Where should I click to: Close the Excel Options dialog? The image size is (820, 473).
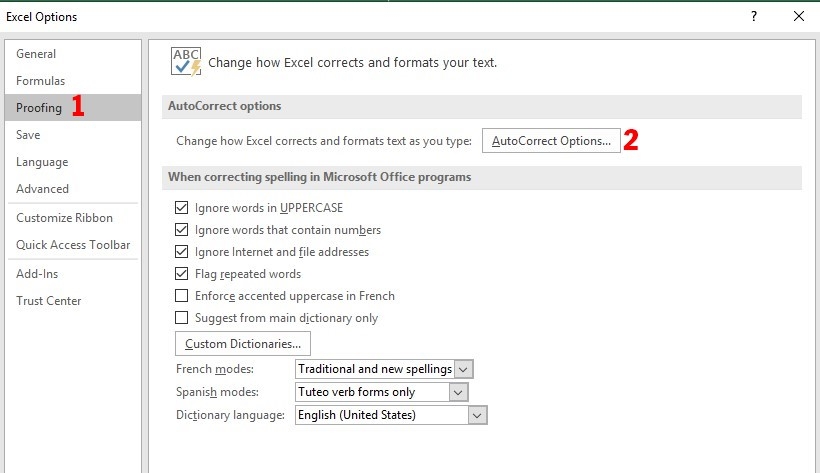point(799,16)
